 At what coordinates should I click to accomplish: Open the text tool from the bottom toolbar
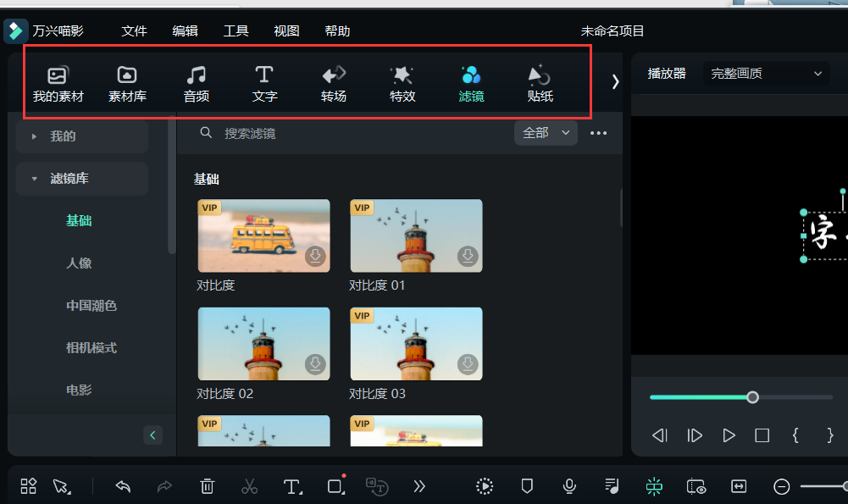292,486
